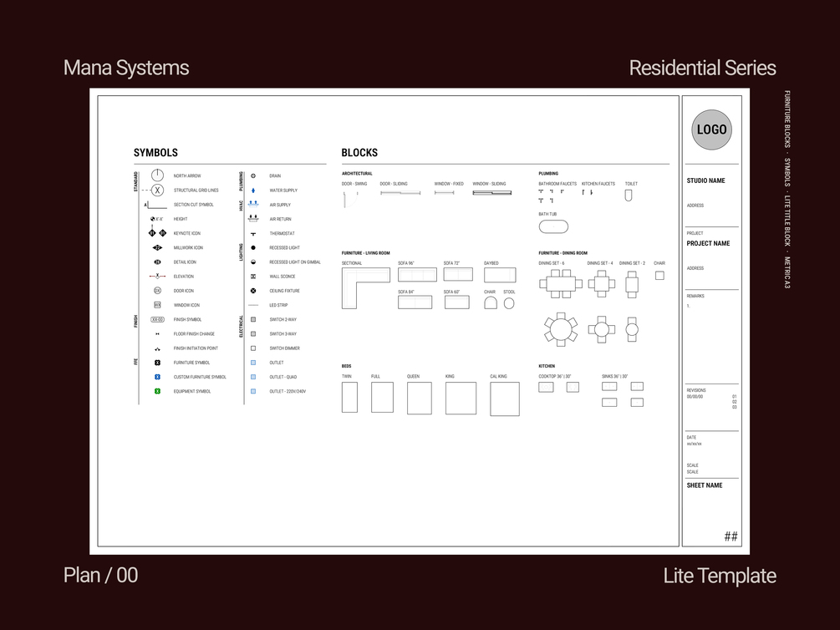Click the Bath Tub block
Viewport: 840px width, 630px height.
click(x=553, y=226)
